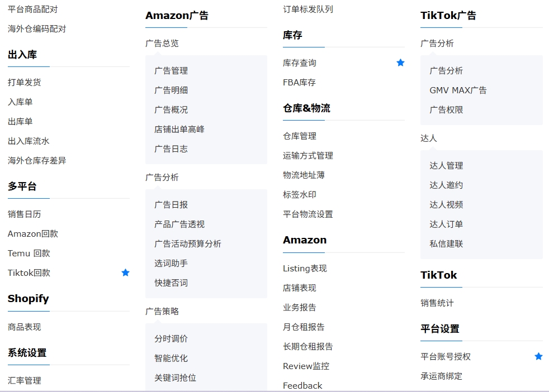Viewport: 549px width, 392px height.
Task: Open Amazon回款 report
Action: coord(33,233)
